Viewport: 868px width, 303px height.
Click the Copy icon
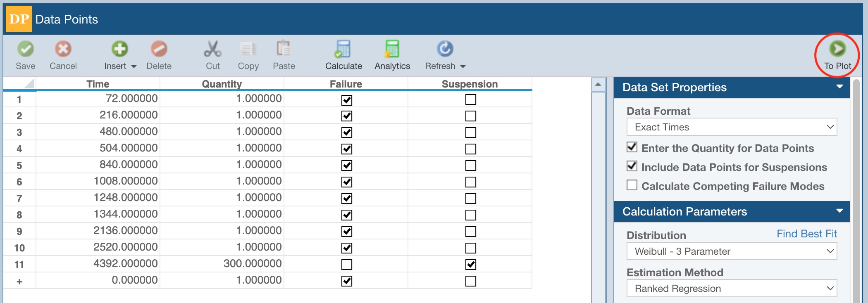248,49
